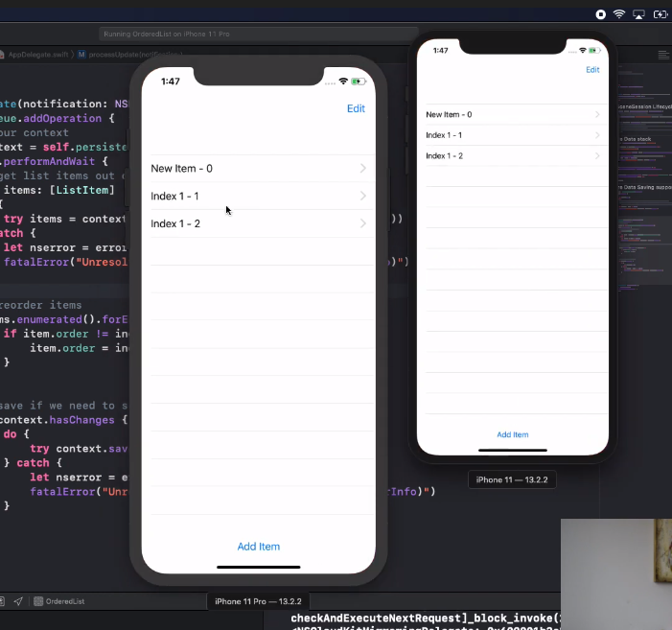Click the battery icon in iPhone 11 status bar
672x630 pixels.
[594, 51]
